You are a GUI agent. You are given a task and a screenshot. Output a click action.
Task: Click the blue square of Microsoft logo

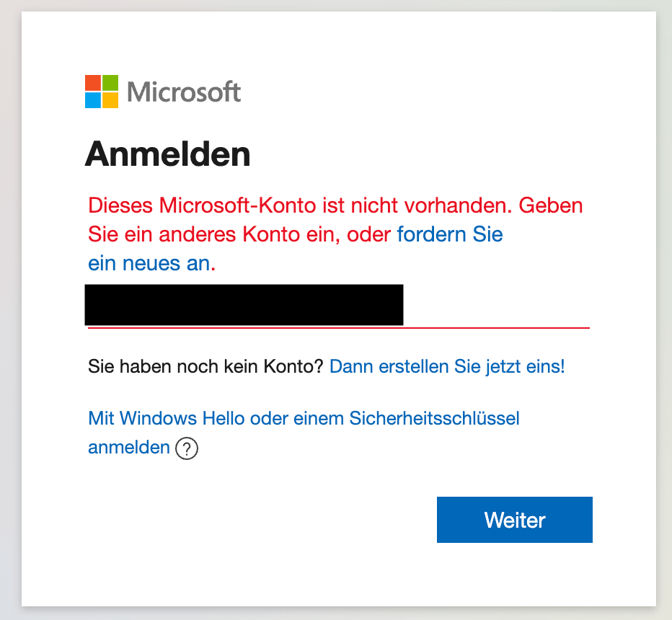(93, 100)
